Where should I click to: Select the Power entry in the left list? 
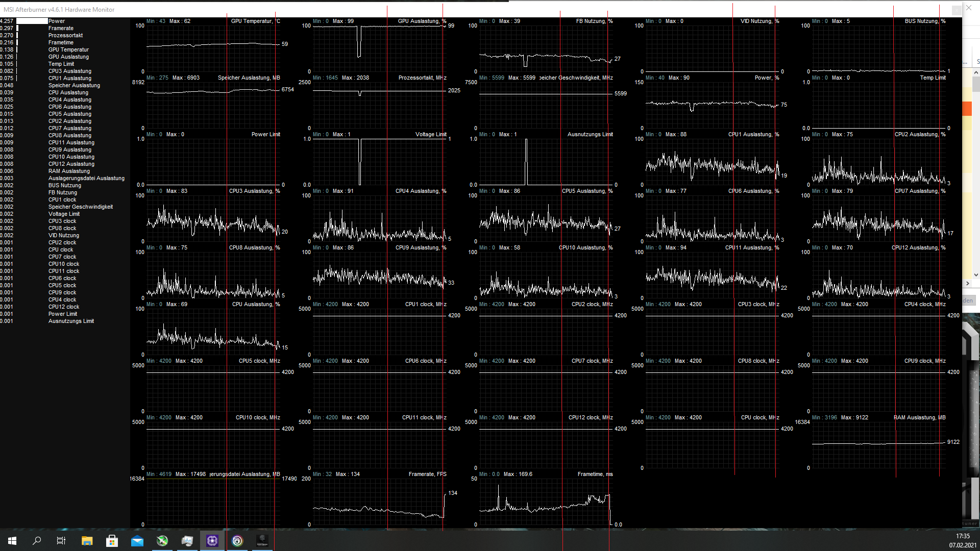57,21
